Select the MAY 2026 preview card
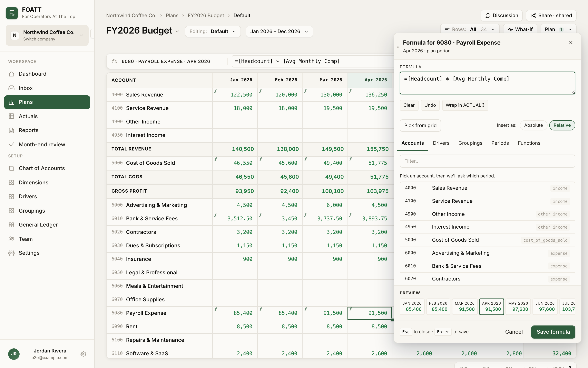 pos(518,307)
